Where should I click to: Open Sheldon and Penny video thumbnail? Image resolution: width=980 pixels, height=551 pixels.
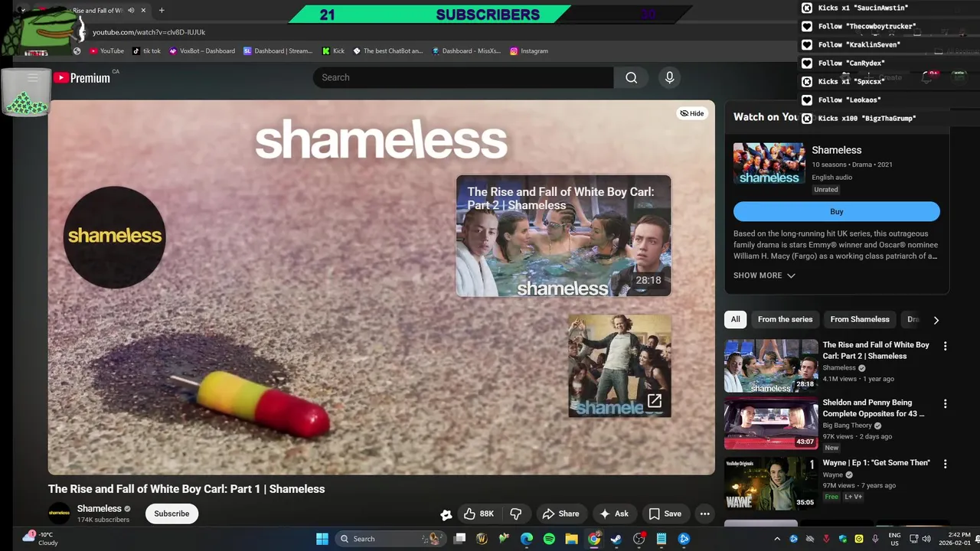click(x=771, y=422)
